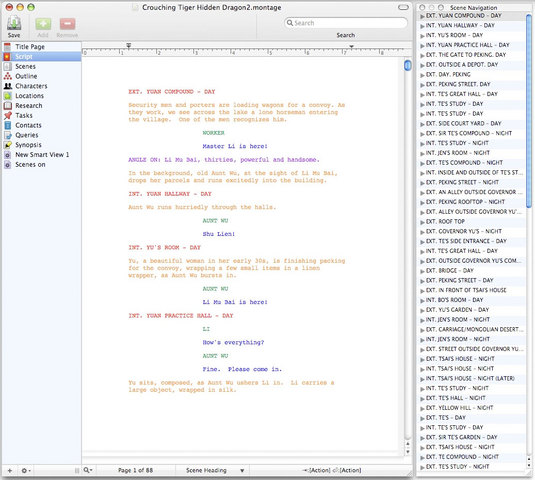Select INT. TSAI'S HOUSE - NIGHT (LATER) row
The width and height of the screenshot is (535, 480).
470,378
